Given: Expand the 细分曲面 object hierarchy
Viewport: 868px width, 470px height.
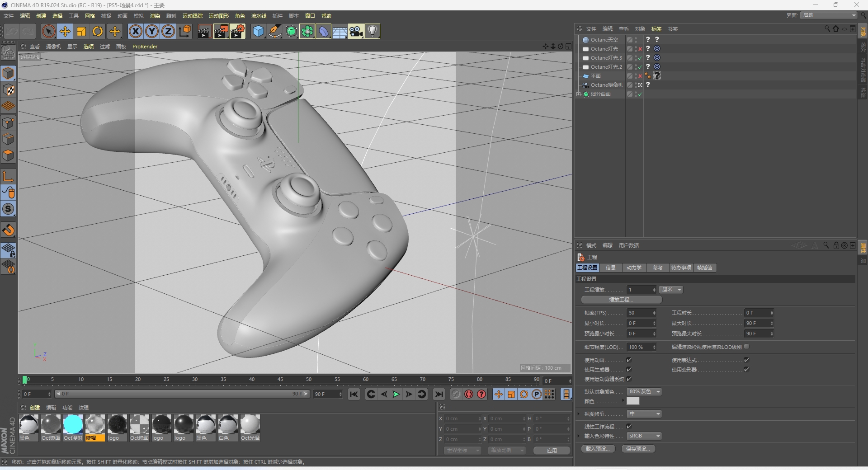Looking at the screenshot, I should (579, 94).
